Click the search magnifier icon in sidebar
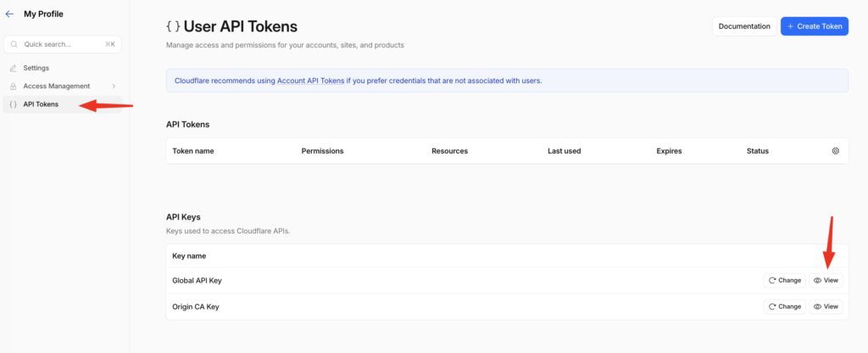Screen dimensions: 868x353 (x=14, y=44)
